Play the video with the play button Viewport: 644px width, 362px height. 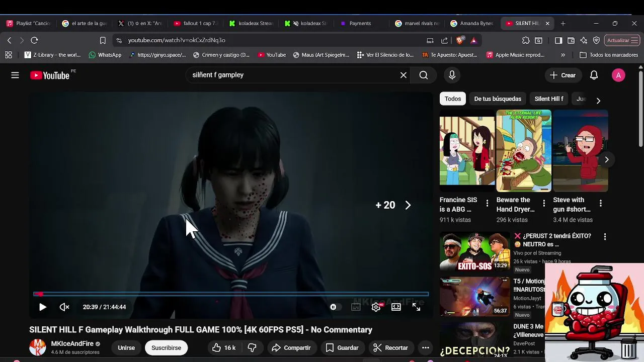click(x=43, y=307)
